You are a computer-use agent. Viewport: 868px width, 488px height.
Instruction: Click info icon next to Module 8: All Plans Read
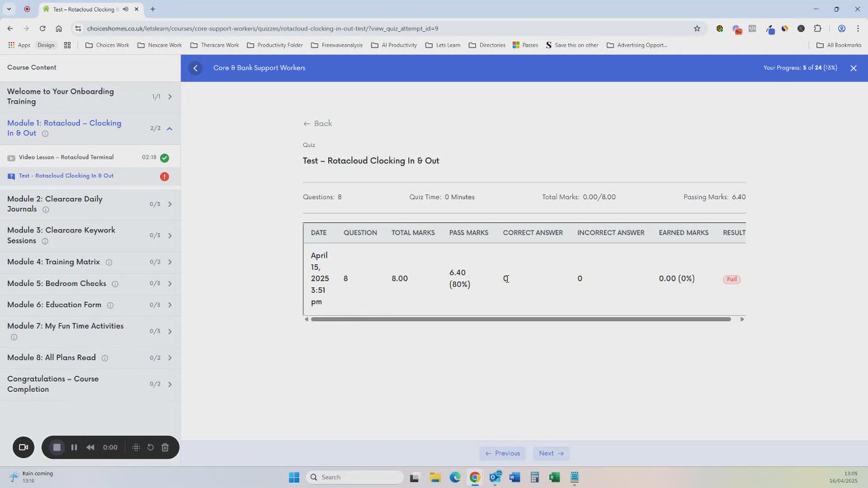(104, 358)
